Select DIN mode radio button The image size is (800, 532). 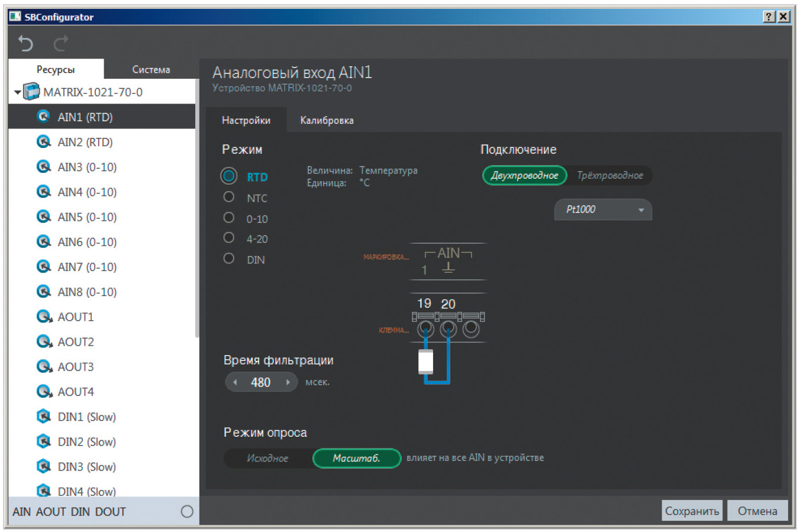pyautogui.click(x=229, y=259)
